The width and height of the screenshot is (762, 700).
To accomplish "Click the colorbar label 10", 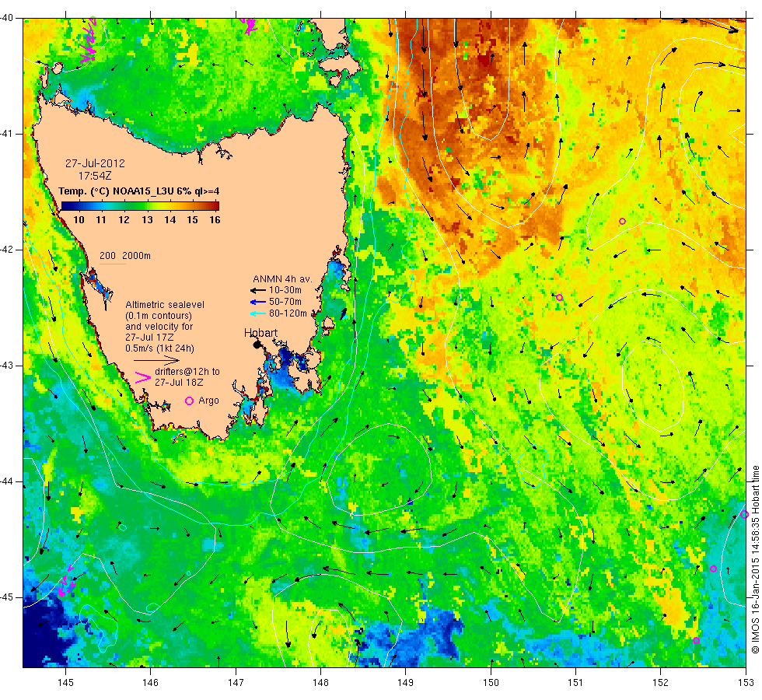I will (79, 219).
